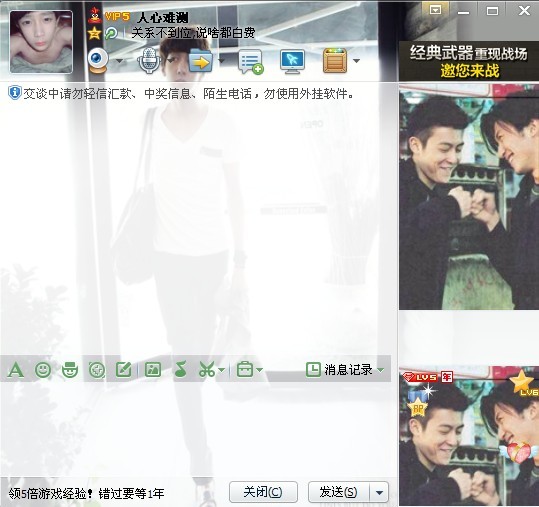539x507 pixels.
Task: Send a file with folder arrow icon
Action: (x=200, y=60)
